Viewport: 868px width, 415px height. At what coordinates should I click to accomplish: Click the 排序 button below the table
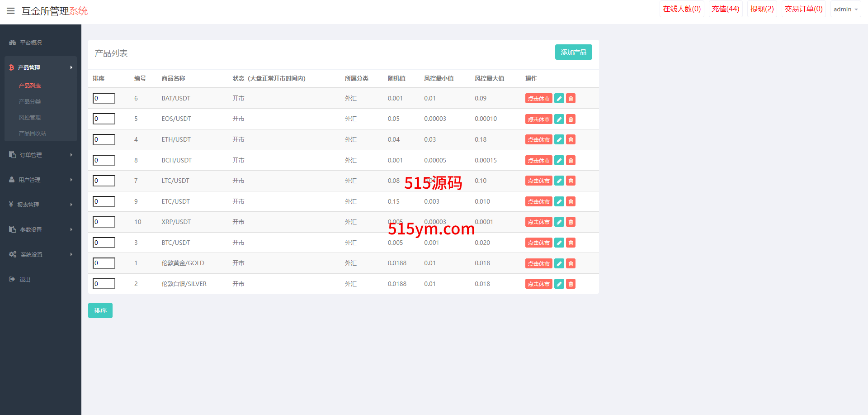point(100,310)
